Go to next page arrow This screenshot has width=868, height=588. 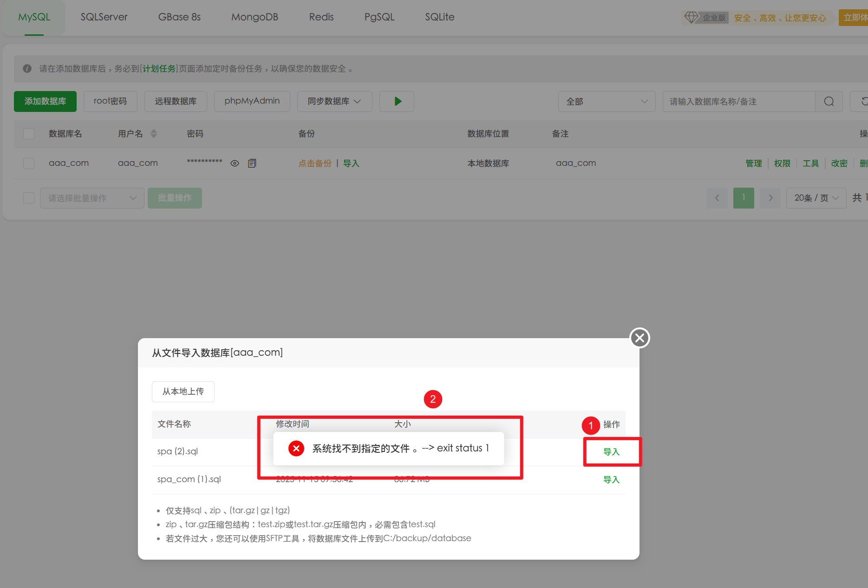click(770, 198)
